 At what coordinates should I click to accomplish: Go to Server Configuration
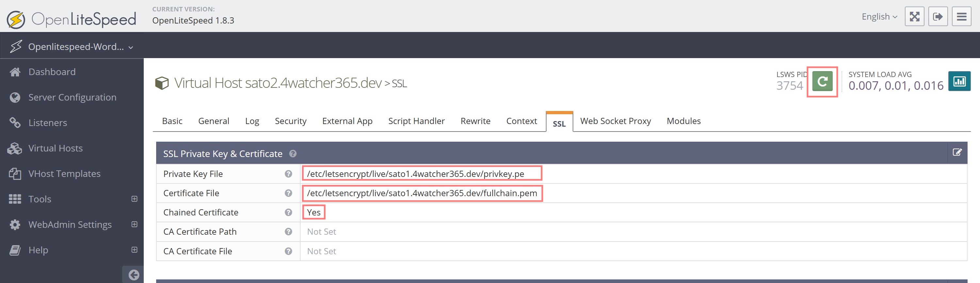tap(72, 97)
